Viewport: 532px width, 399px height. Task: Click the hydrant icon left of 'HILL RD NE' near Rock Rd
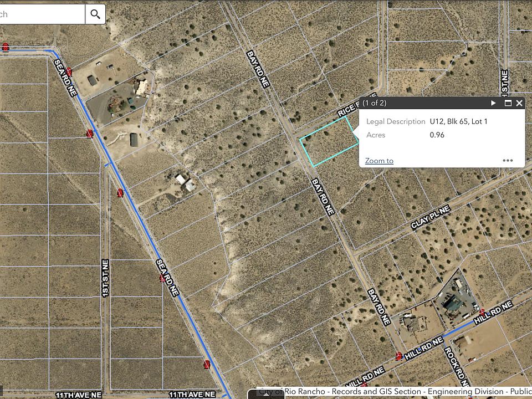click(x=398, y=356)
